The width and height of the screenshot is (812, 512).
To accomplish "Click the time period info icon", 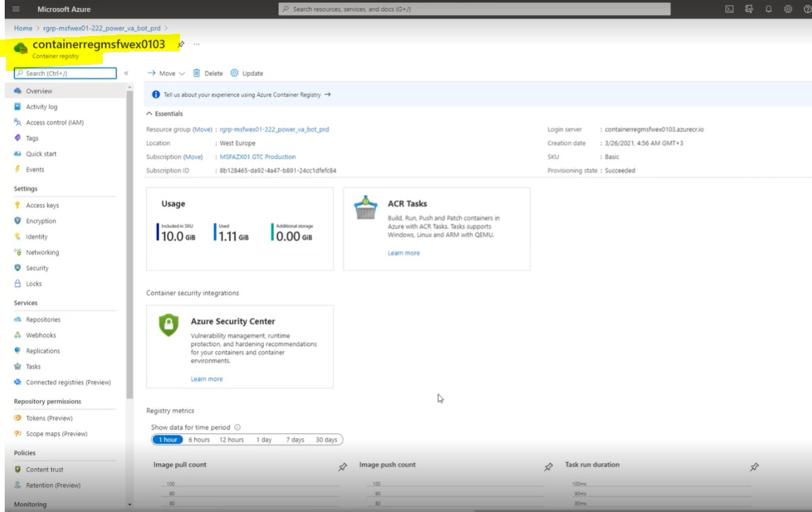I will (238, 427).
